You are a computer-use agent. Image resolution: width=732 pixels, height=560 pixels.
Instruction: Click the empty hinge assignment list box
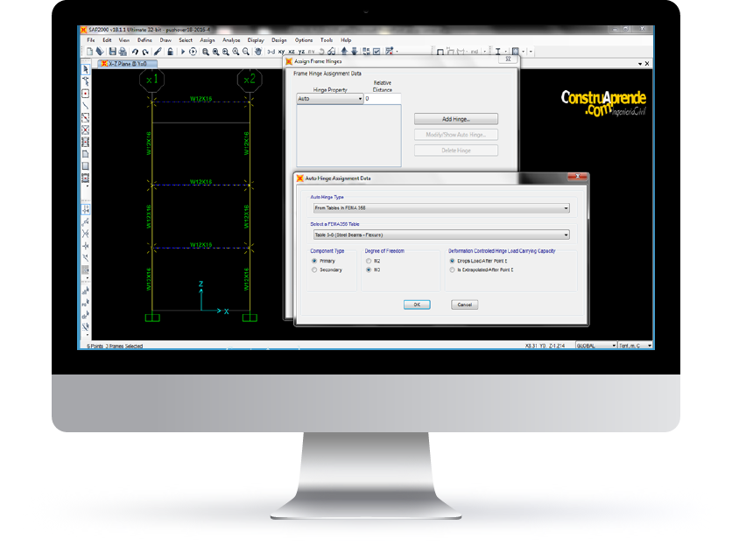[348, 136]
